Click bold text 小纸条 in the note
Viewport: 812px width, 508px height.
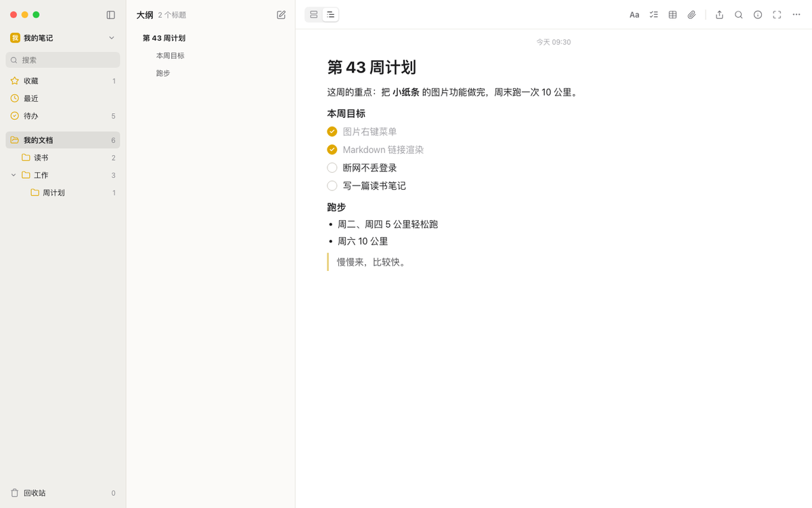click(406, 92)
